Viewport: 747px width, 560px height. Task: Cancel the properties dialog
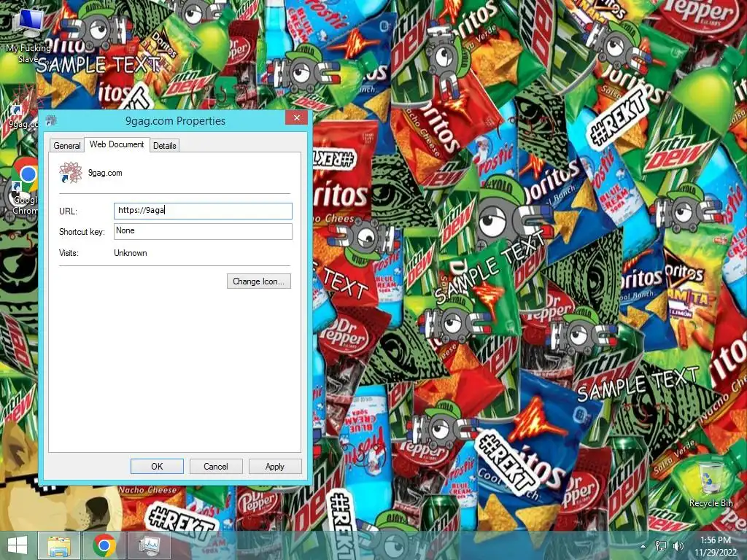pyautogui.click(x=216, y=467)
